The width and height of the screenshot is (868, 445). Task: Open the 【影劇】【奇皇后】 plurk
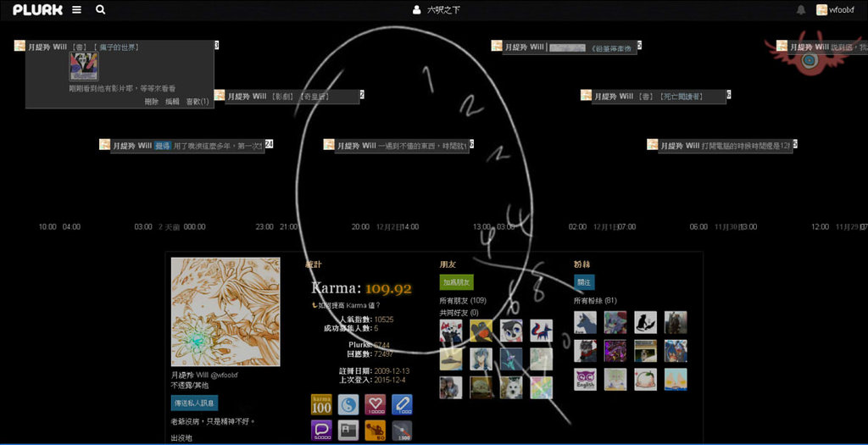(x=292, y=97)
